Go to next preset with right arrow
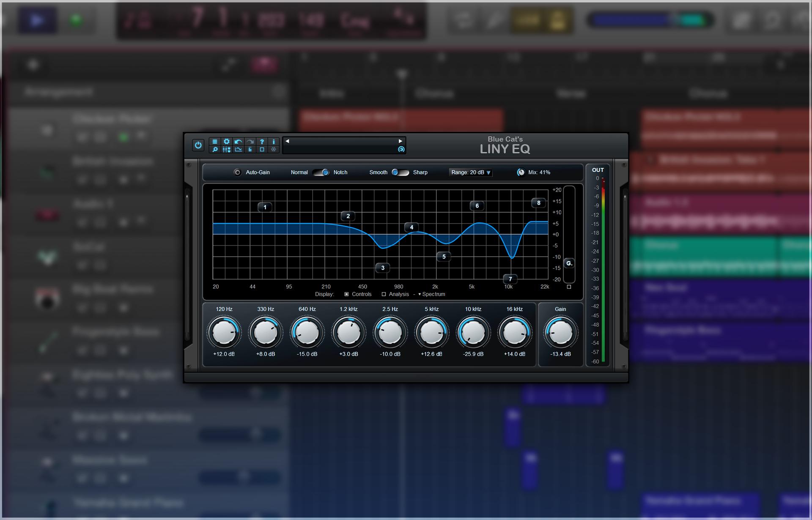The height and width of the screenshot is (520, 812). [x=400, y=141]
